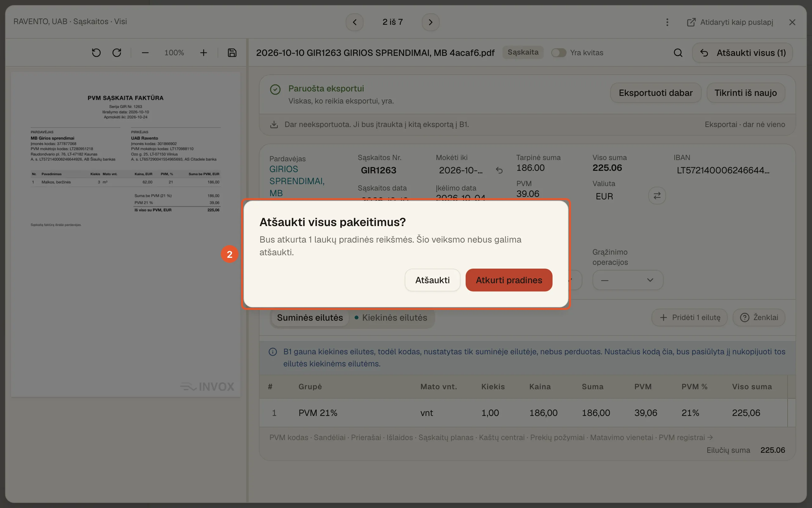The width and height of the screenshot is (812, 508).
Task: Toggle the Yra kvitas switch
Action: (559, 53)
